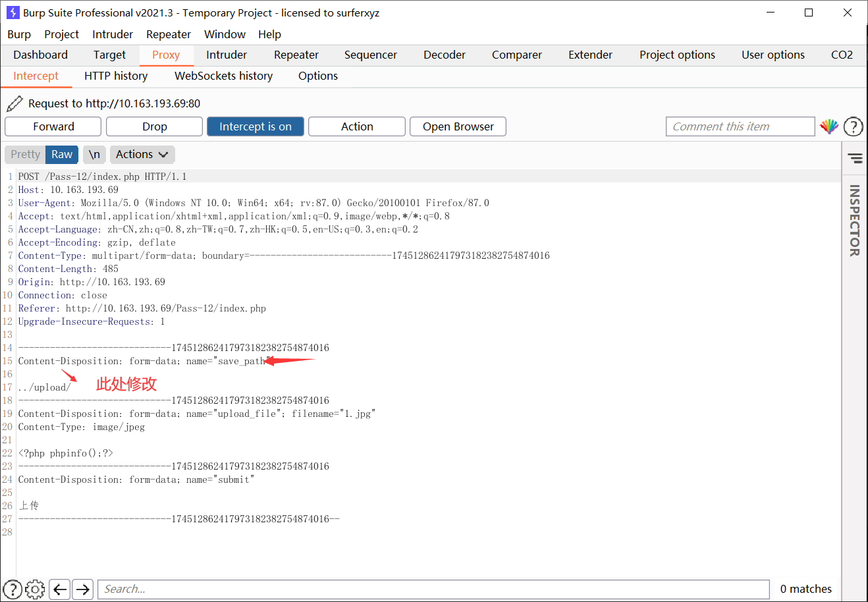Click the Forward button

coord(53,126)
